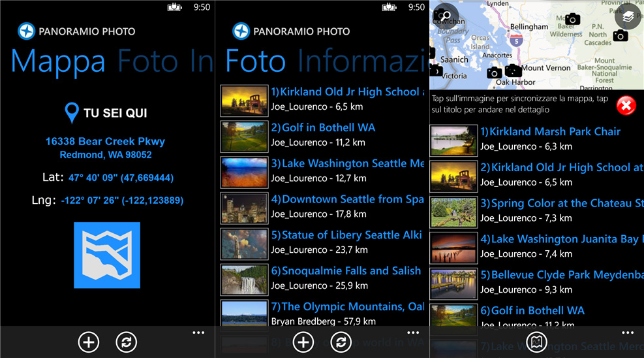644x358 pixels.
Task: Open the ellipsis menu on the Foto screen
Action: pos(413,333)
